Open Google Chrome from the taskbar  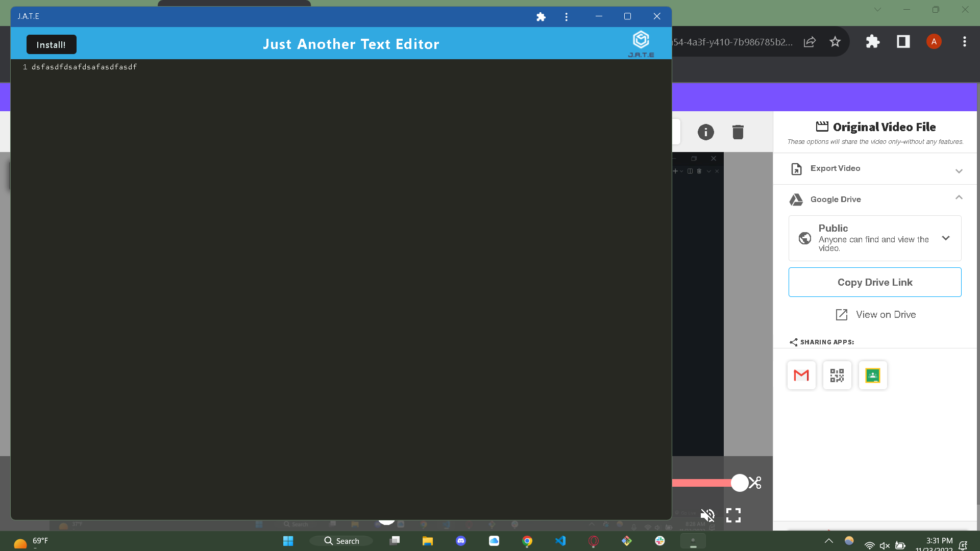point(527,541)
